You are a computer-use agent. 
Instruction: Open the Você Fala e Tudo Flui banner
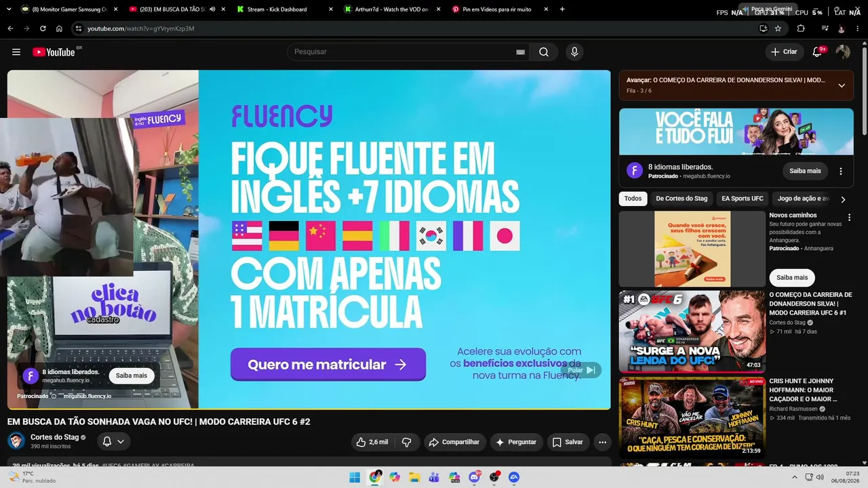[736, 131]
